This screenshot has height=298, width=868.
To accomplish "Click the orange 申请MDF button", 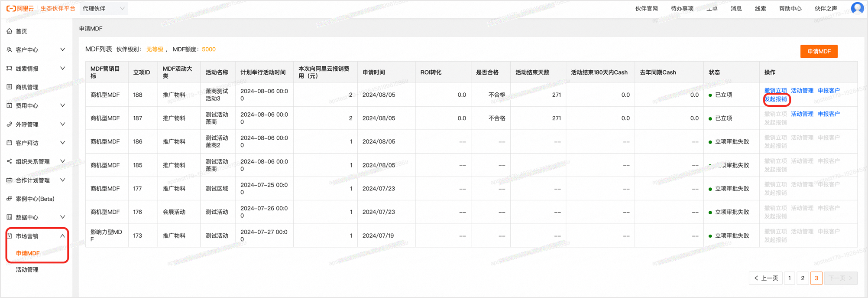I will [819, 51].
